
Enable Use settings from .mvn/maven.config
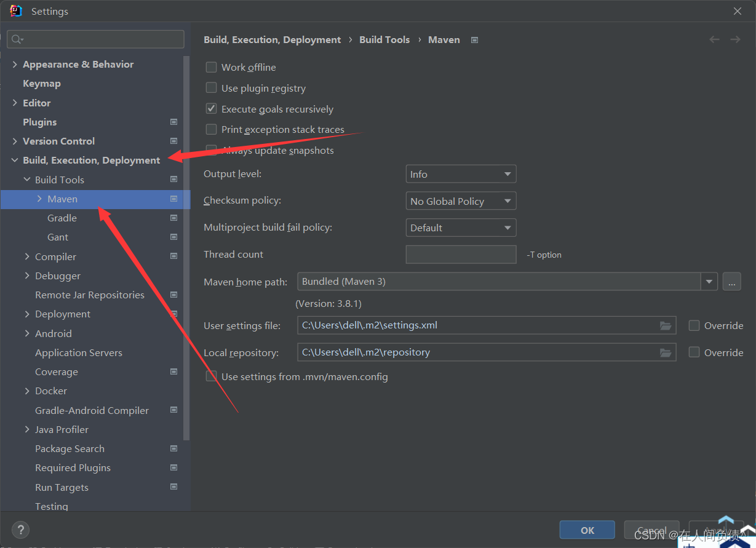(211, 376)
